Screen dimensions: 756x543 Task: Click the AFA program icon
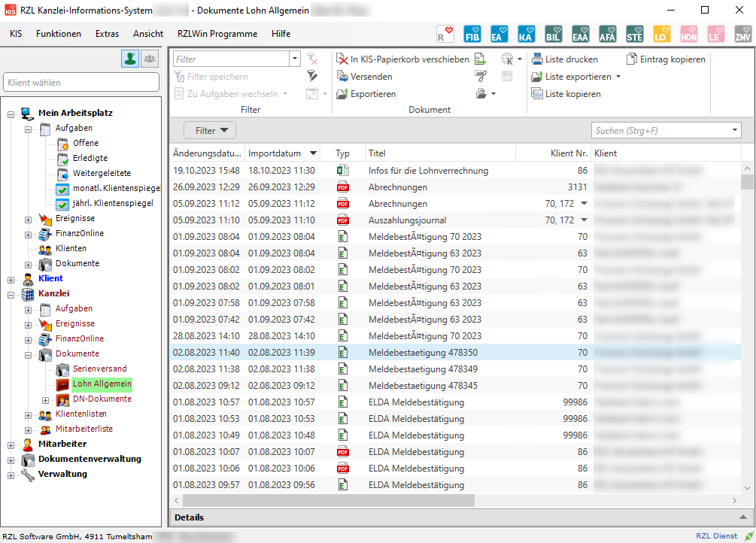(607, 35)
